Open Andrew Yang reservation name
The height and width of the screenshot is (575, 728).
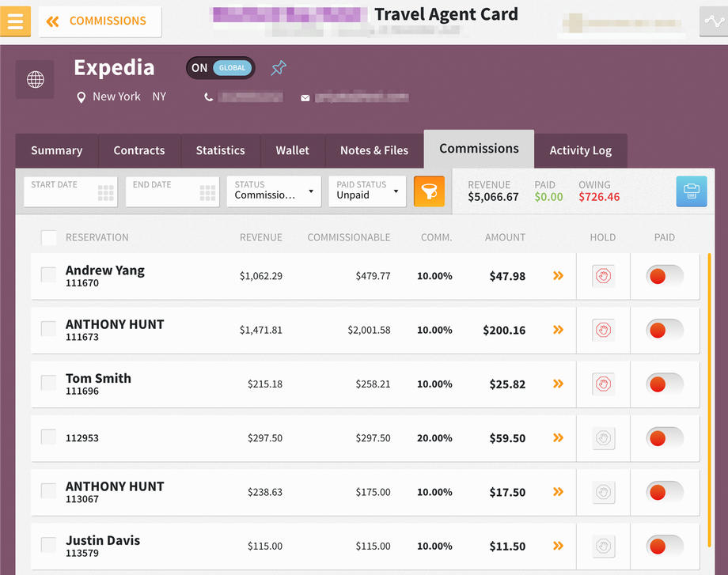tap(105, 270)
